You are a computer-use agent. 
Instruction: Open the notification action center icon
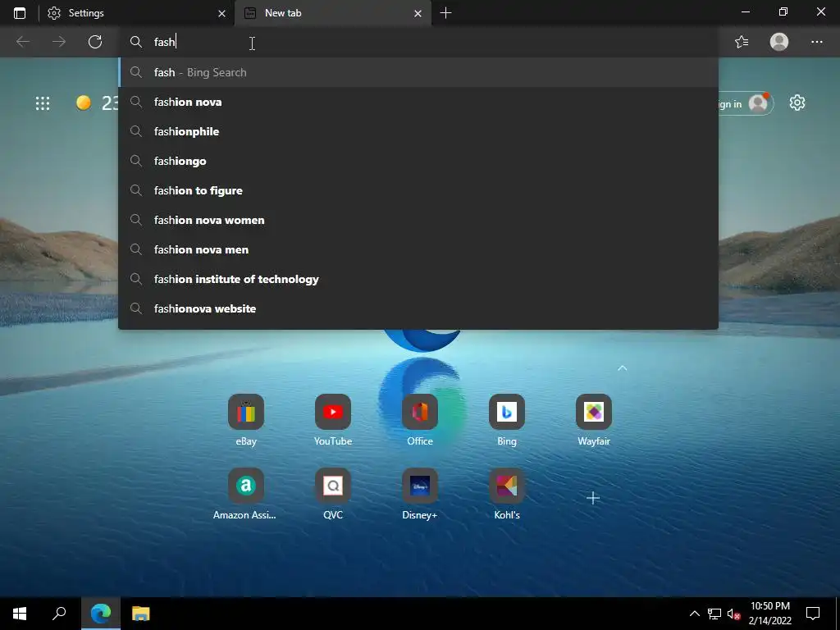[x=813, y=614]
